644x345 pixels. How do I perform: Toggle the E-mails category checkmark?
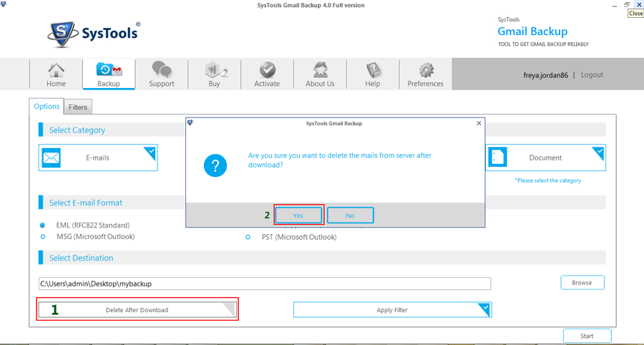click(150, 152)
